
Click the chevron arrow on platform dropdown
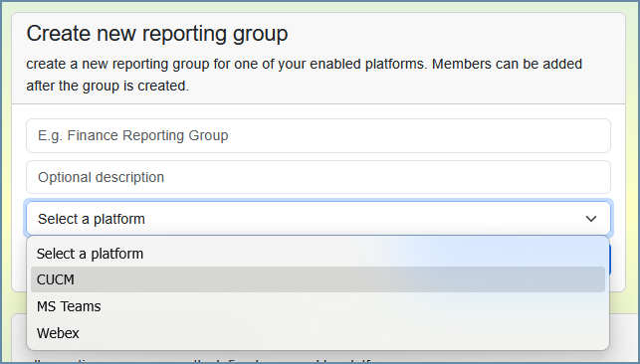(590, 219)
